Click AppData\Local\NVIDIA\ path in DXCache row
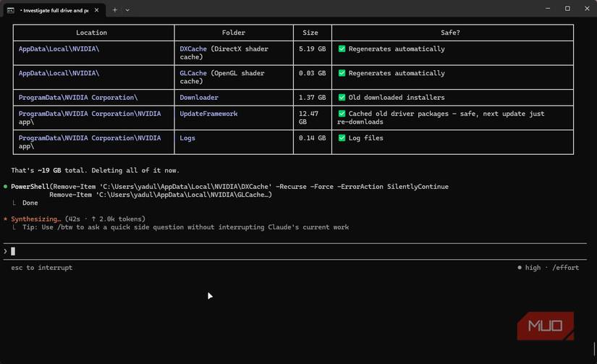 coord(59,48)
